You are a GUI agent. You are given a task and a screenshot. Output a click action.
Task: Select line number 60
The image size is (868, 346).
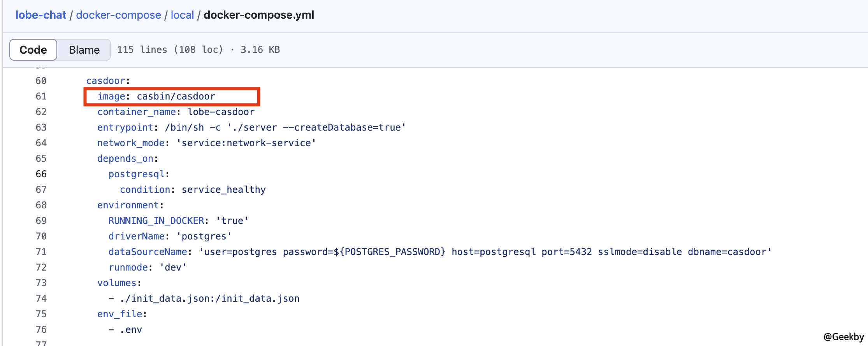tap(41, 81)
